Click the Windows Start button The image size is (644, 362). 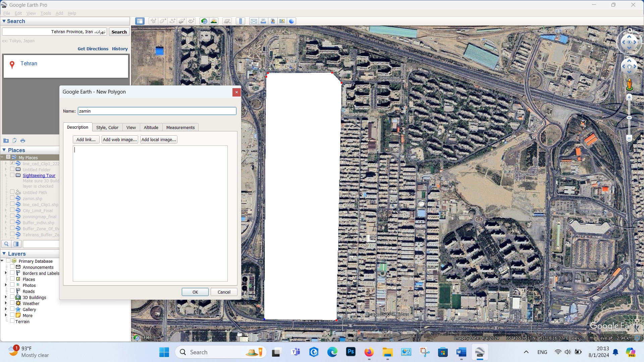click(164, 352)
